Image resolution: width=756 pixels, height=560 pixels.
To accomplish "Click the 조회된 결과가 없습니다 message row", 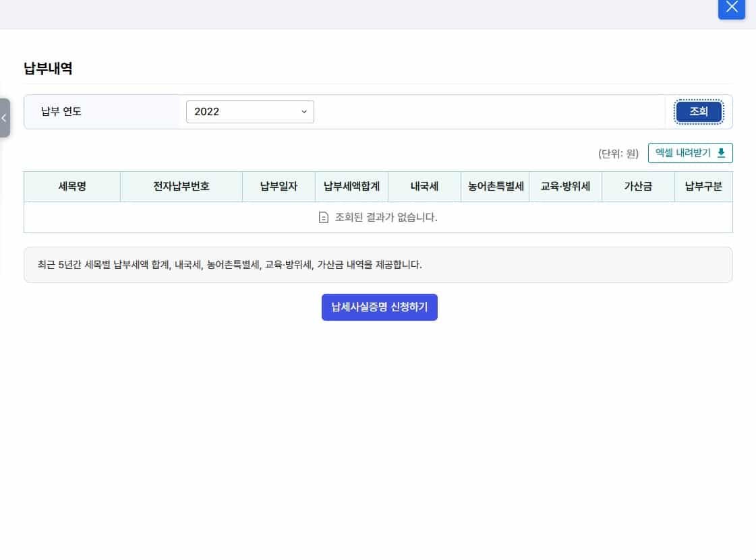I will pyautogui.click(x=379, y=218).
